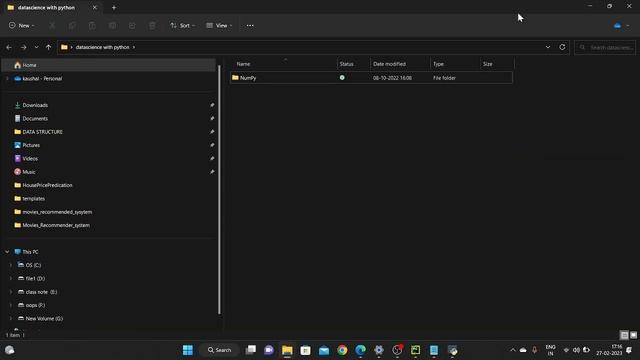Open the Sort dropdown menu

point(182,25)
